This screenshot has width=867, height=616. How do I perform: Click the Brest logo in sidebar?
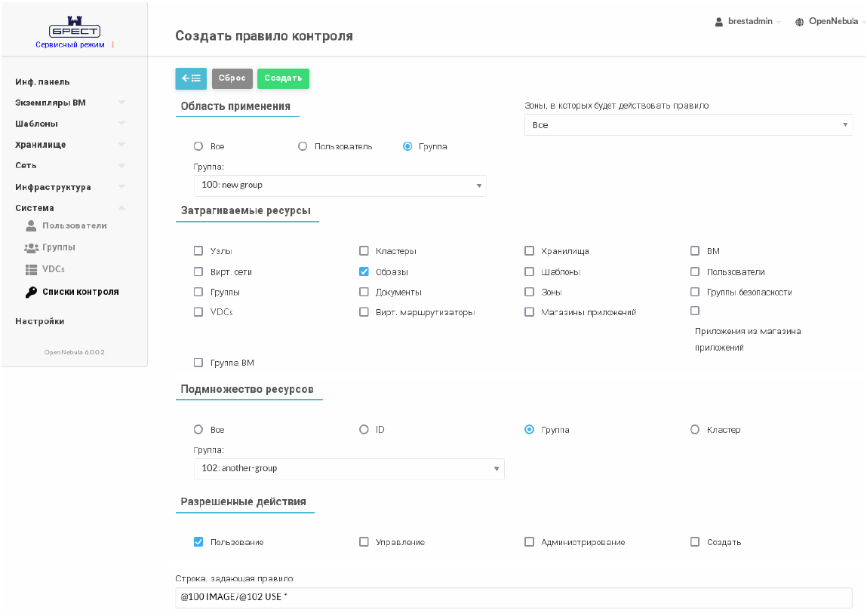click(74, 28)
